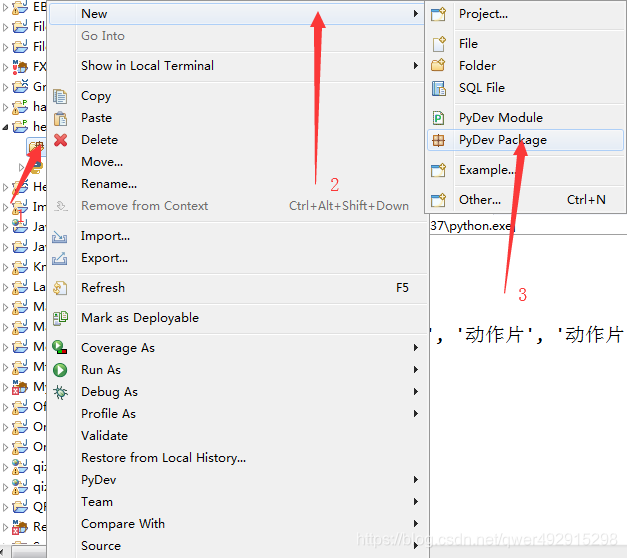Click the Gr project icon in tree
Screen dimensions: 627x558
[20, 86]
